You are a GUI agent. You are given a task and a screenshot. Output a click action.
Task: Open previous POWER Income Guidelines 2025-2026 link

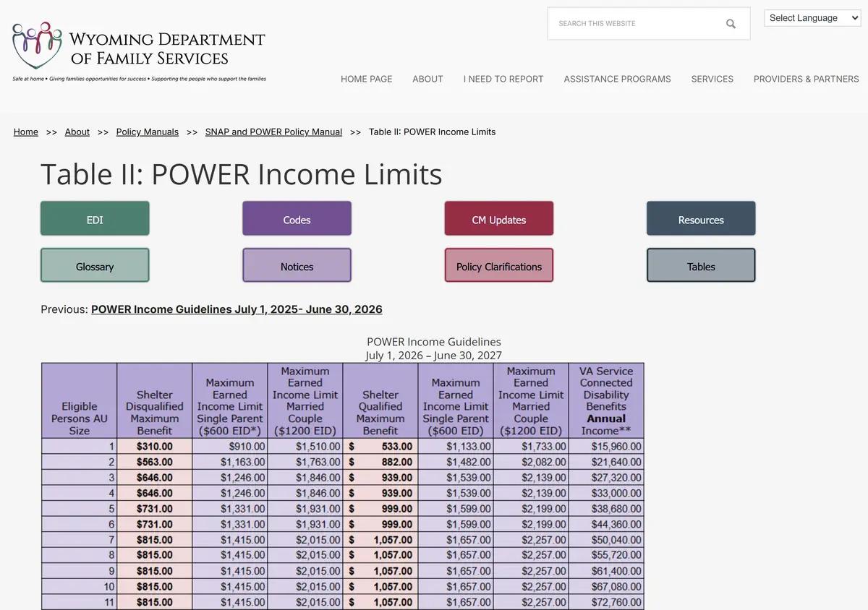(x=237, y=309)
